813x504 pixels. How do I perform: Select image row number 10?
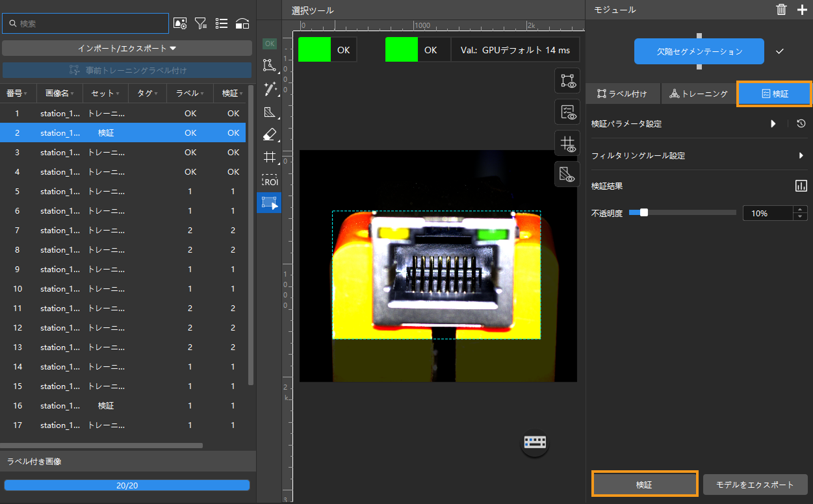(123, 288)
